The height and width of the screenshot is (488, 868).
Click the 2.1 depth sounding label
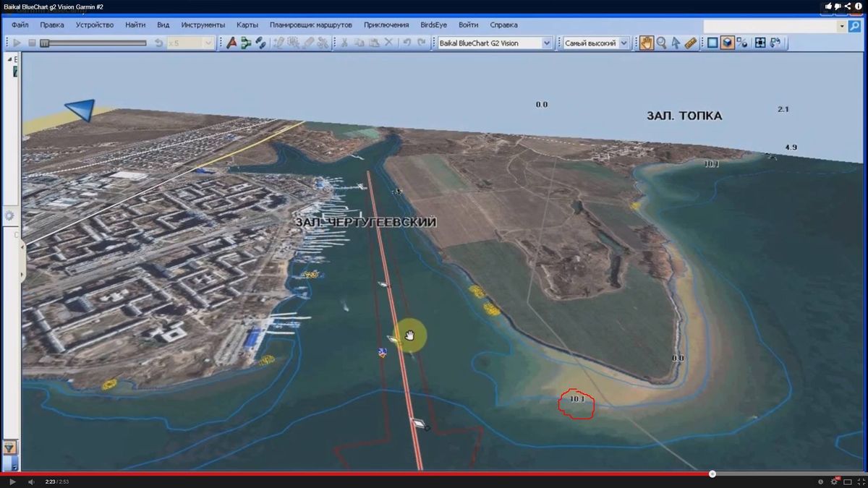click(783, 109)
